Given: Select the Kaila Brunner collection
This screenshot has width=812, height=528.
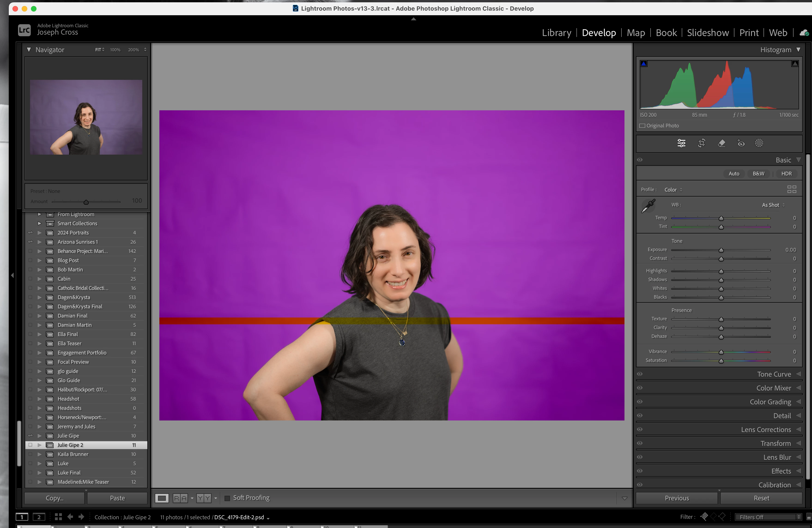Looking at the screenshot, I should click(73, 454).
